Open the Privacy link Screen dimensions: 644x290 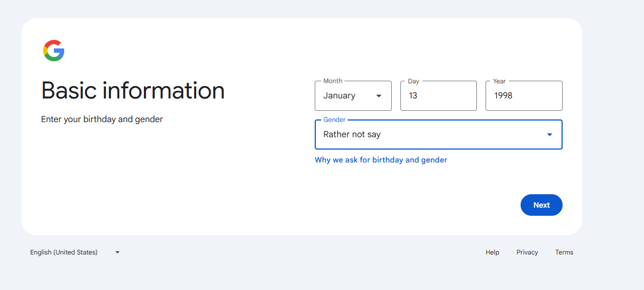528,252
